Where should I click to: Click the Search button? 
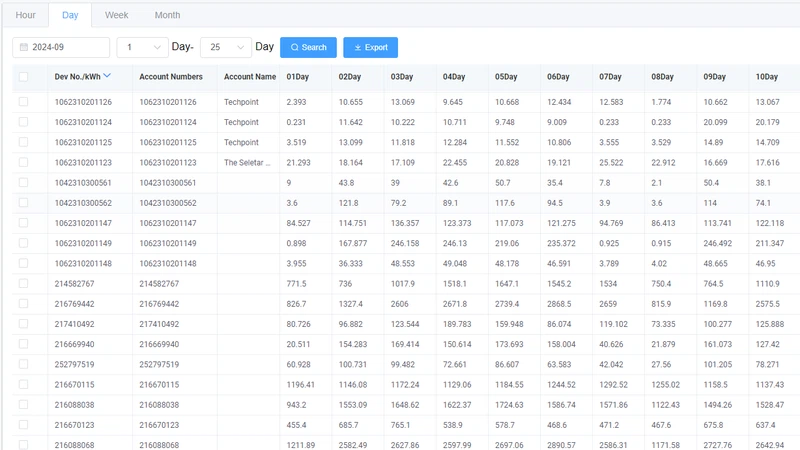(308, 47)
